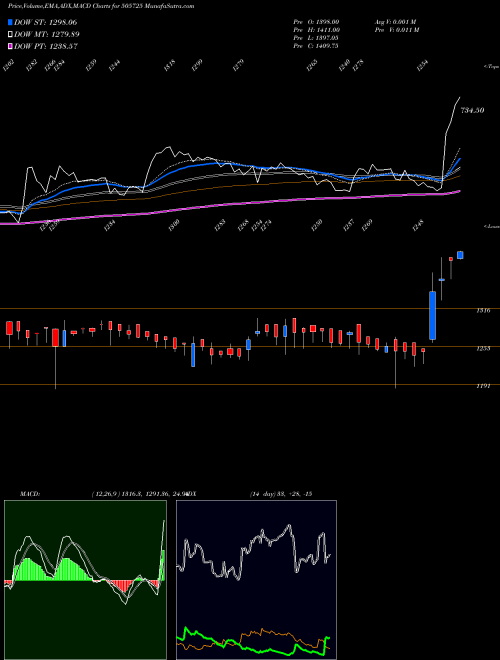Image resolution: width=500 pixels, height=660 pixels.
Task: Click the Pre V 0.011 M volume text
Action: [397, 30]
